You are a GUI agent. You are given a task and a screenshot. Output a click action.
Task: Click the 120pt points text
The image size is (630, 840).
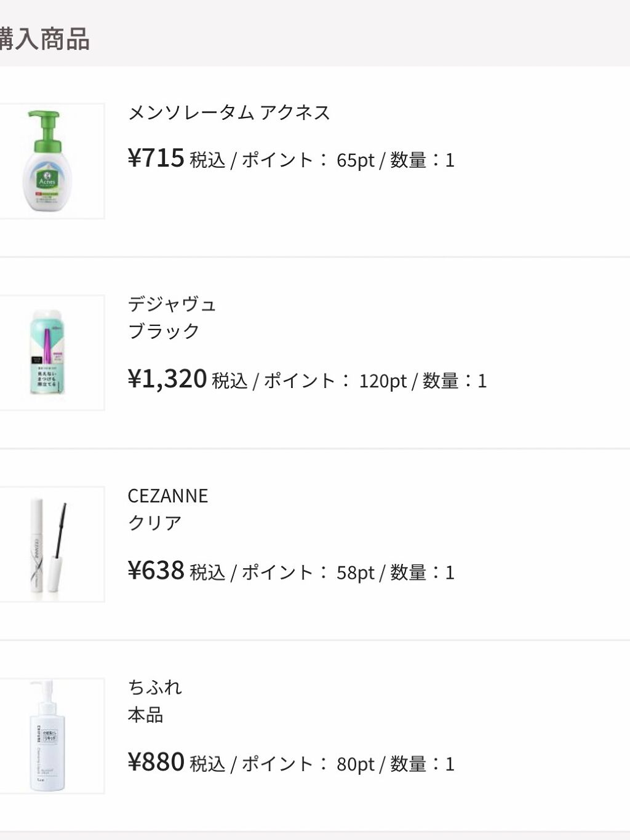click(x=383, y=381)
